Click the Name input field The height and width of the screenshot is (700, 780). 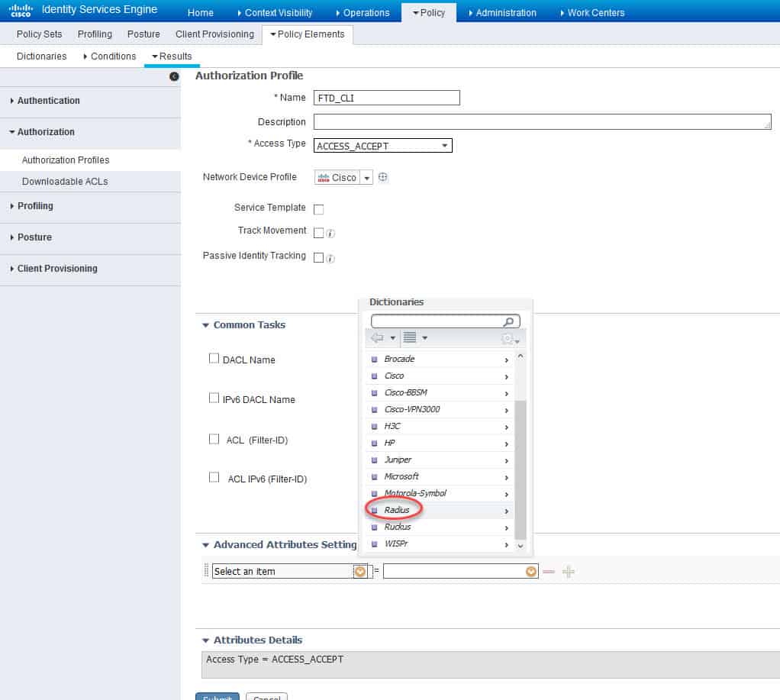click(386, 98)
